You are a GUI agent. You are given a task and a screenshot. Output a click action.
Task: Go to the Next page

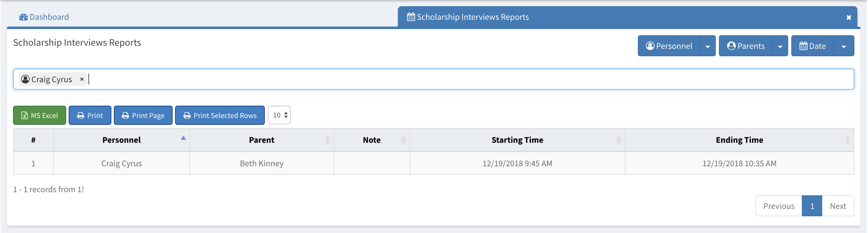coord(838,206)
